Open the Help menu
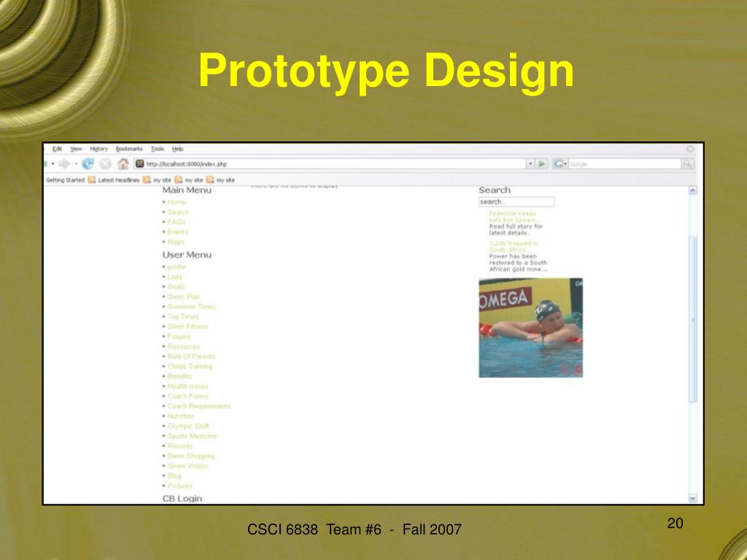 pos(178,149)
